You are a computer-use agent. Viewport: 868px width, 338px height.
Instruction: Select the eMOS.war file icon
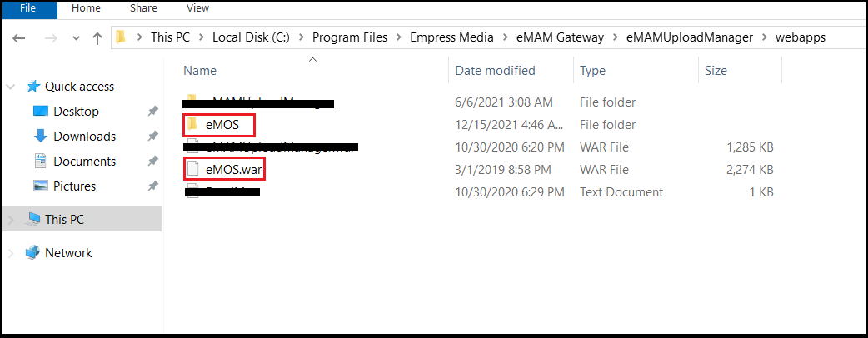click(x=192, y=168)
